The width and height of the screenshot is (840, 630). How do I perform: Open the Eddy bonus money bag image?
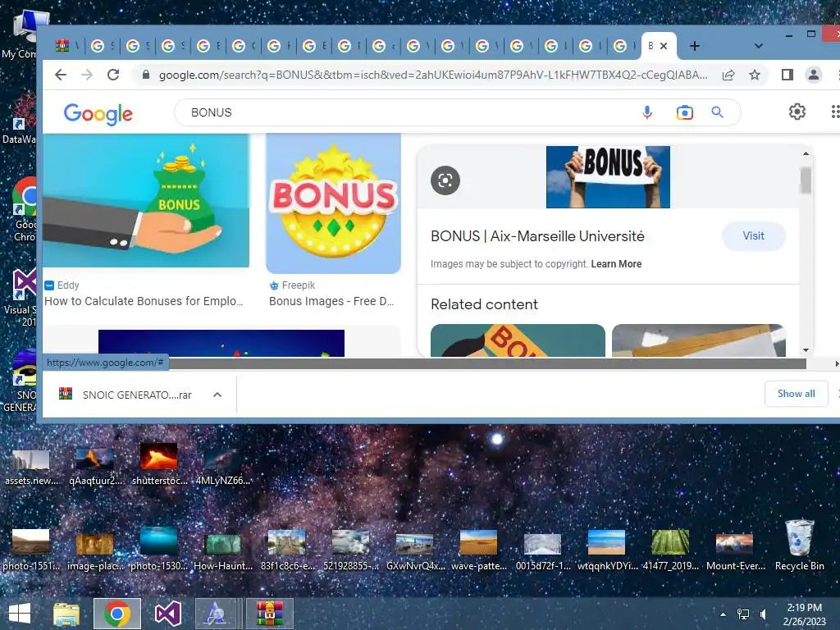146,200
